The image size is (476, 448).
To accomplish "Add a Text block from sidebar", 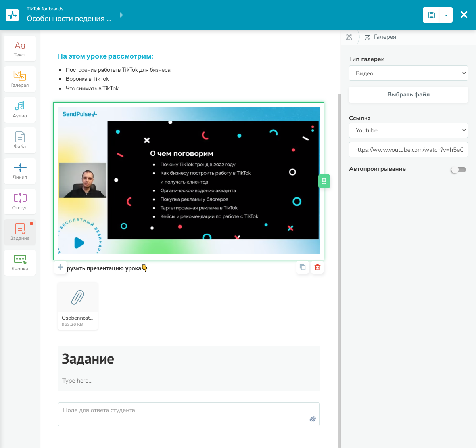I will point(20,48).
